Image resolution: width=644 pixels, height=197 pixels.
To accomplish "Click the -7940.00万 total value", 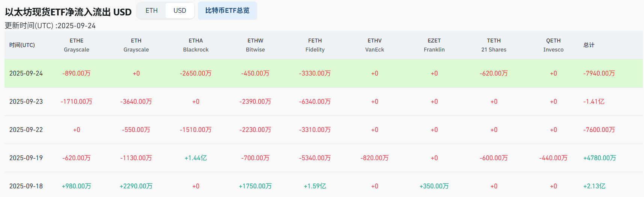I will tap(599, 73).
